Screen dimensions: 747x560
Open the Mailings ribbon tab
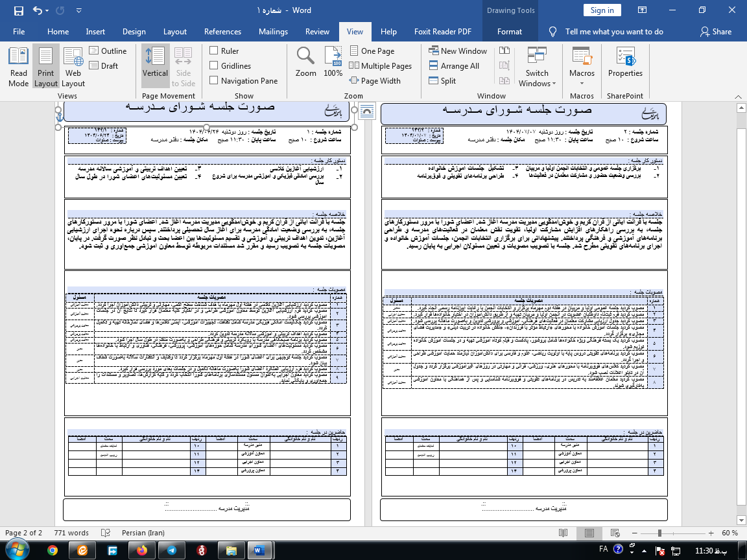coord(273,32)
